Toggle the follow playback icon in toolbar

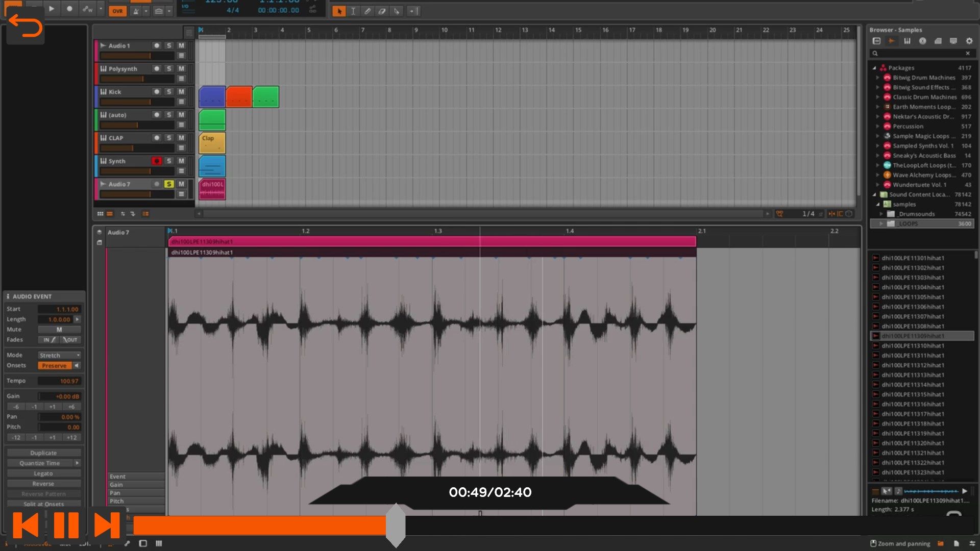click(x=413, y=11)
